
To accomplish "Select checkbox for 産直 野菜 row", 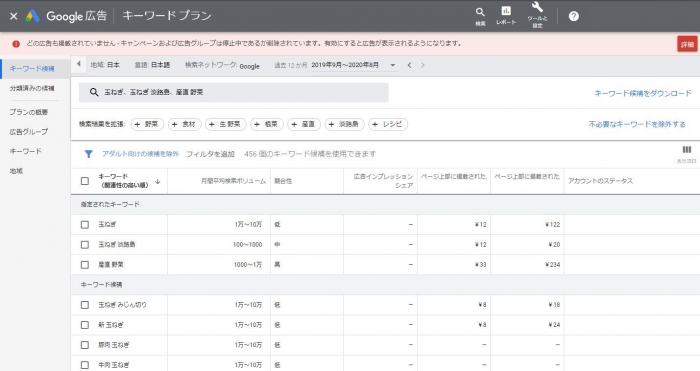I will coord(85,265).
